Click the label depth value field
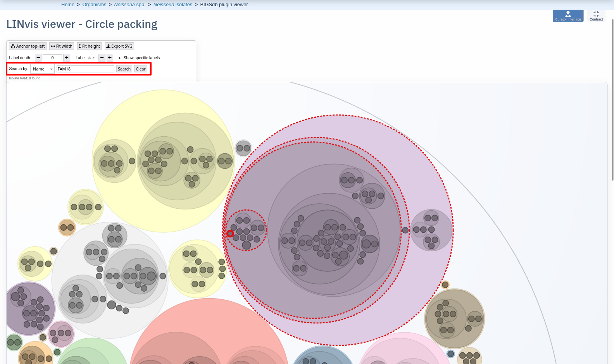This screenshot has width=614, height=364. [52, 58]
